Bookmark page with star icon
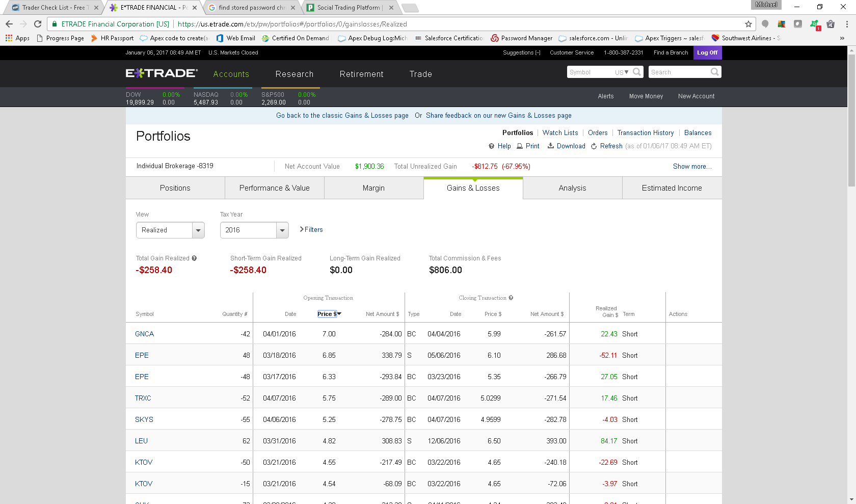This screenshot has height=504, width=856. pyautogui.click(x=748, y=24)
